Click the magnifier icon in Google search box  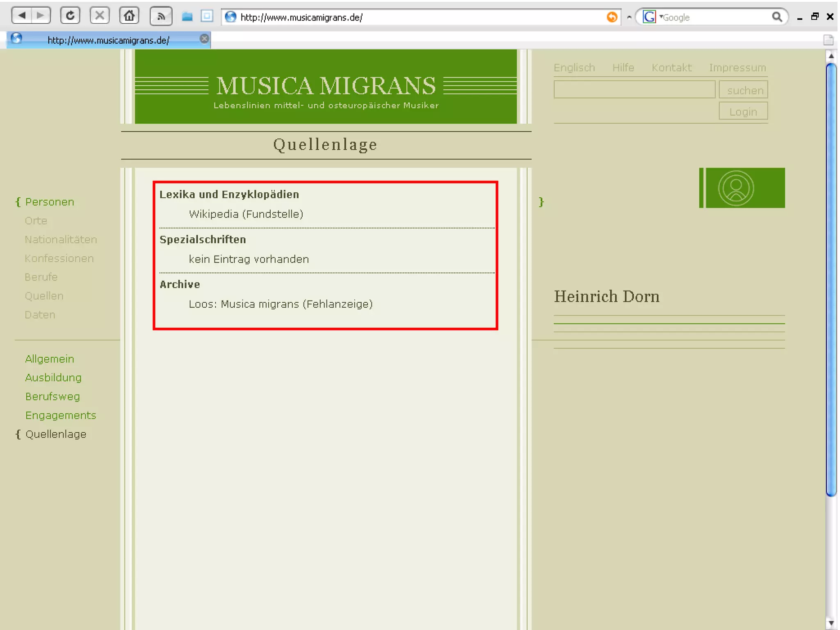pos(776,17)
